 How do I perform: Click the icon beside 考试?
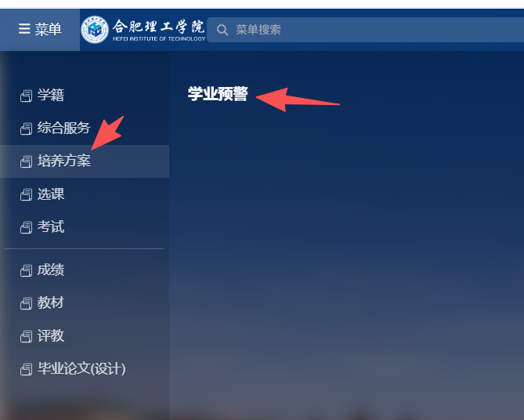pyautogui.click(x=27, y=227)
